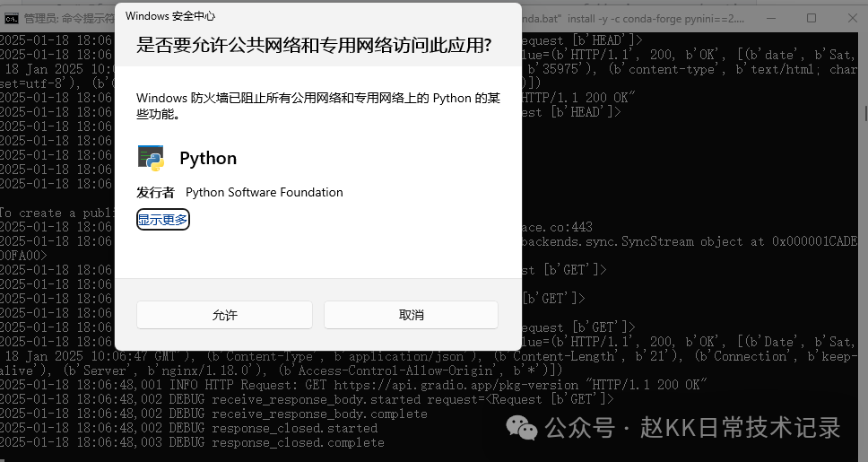Click the 取消 button in the dialog

tap(411, 315)
